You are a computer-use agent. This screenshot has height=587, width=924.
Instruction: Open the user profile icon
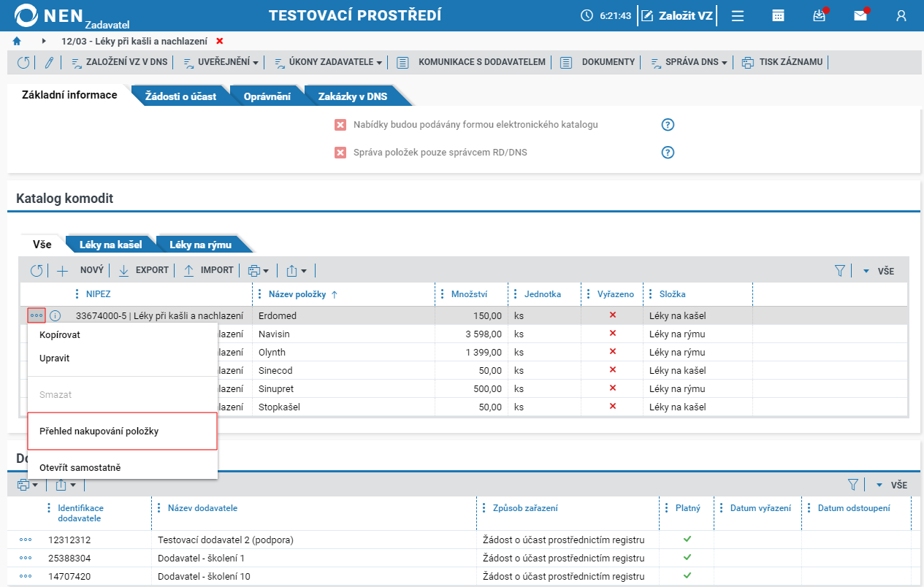coord(901,15)
